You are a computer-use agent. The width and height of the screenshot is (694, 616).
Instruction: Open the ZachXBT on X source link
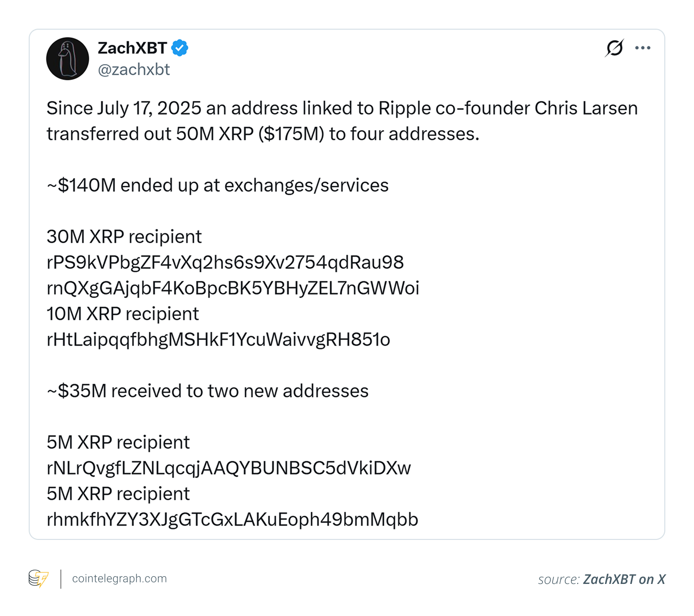(623, 579)
